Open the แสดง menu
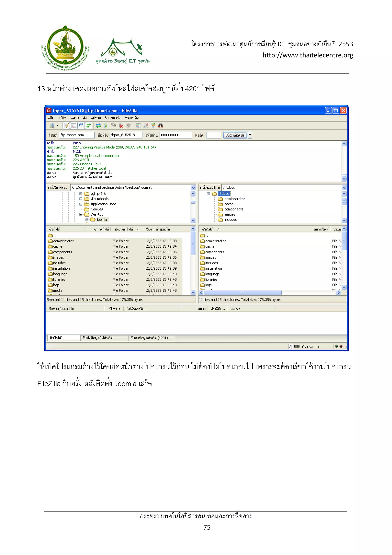The image size is (392, 555). point(75,118)
